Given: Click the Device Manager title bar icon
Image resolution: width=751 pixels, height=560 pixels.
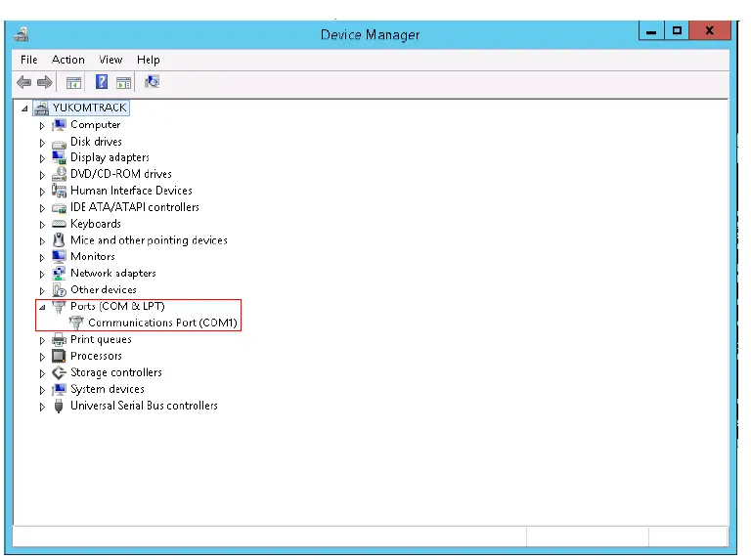Looking at the screenshot, I should point(22,34).
